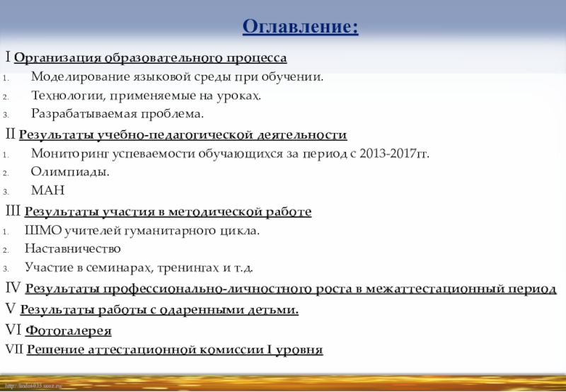The image size is (566, 392).
Task: Click the 'МАН' list item
Action: [x=47, y=191]
